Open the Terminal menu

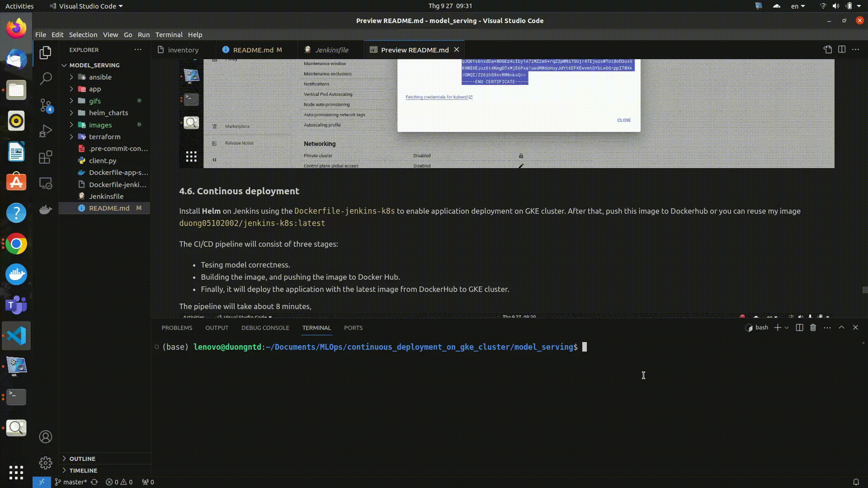tap(169, 35)
